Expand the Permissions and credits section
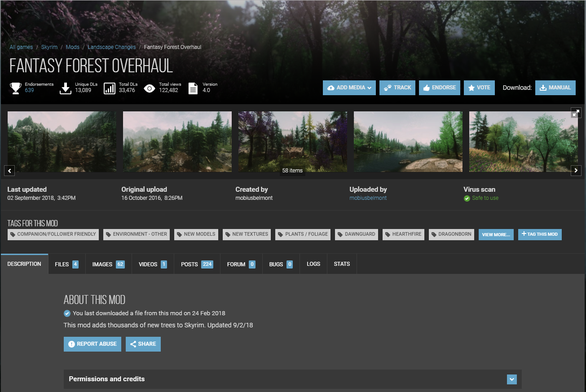The height and width of the screenshot is (392, 586). pyautogui.click(x=511, y=379)
